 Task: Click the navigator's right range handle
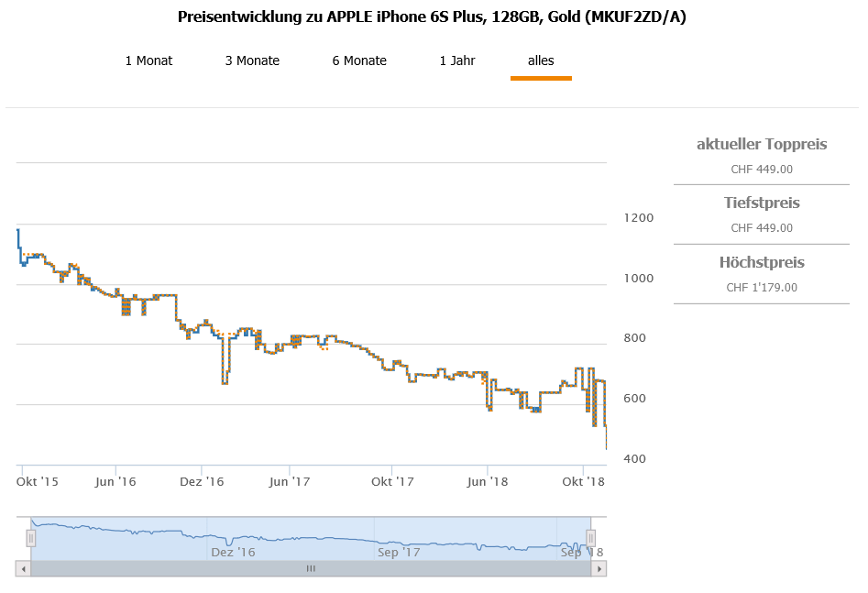coord(591,538)
